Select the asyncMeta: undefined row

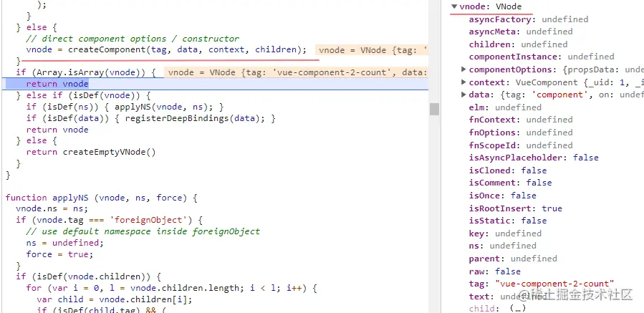tap(521, 32)
